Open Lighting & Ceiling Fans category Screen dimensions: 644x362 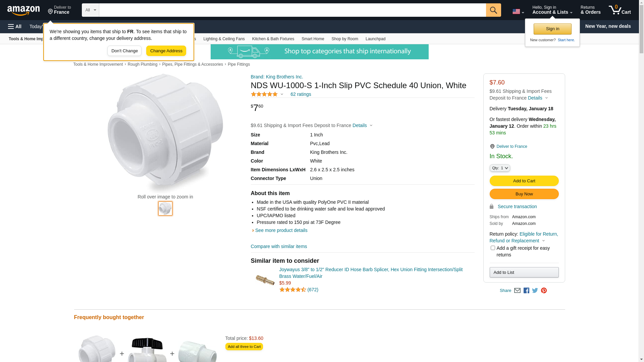pyautogui.click(x=224, y=39)
